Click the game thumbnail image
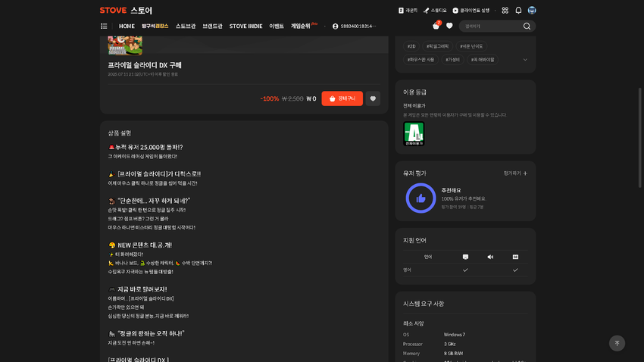The image size is (644, 362). pos(125,45)
